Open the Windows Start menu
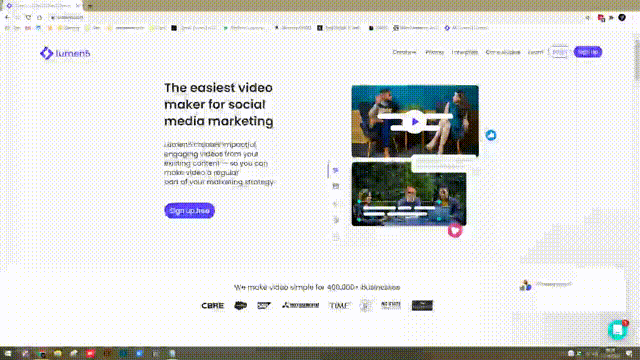Image resolution: width=640 pixels, height=360 pixels. pos(8,353)
